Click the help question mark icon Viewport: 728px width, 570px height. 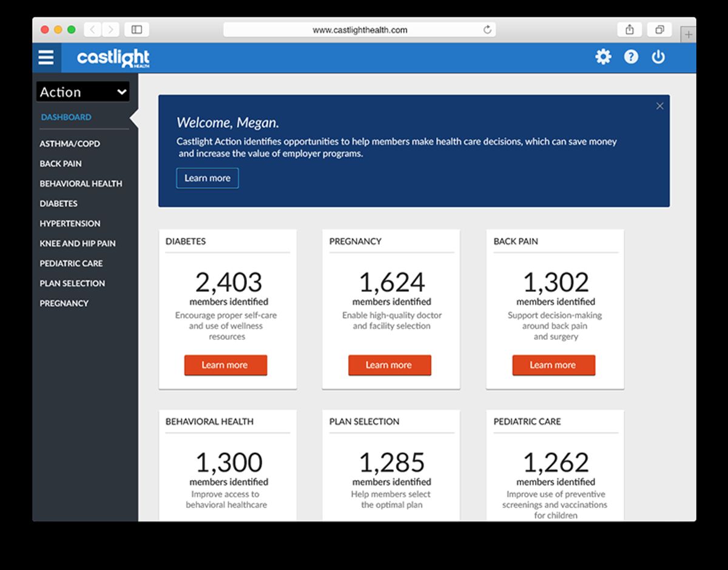[x=631, y=56]
